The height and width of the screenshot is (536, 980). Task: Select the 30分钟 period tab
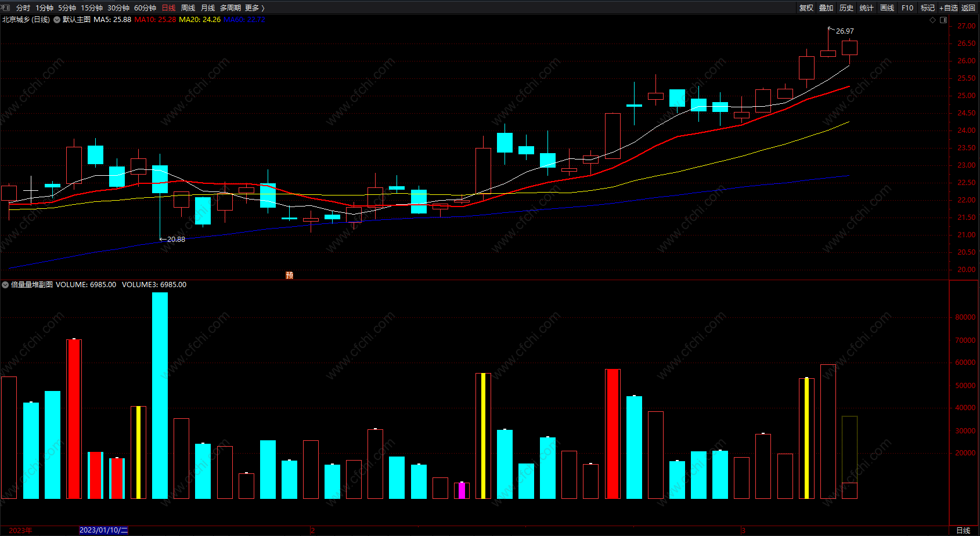coord(118,8)
